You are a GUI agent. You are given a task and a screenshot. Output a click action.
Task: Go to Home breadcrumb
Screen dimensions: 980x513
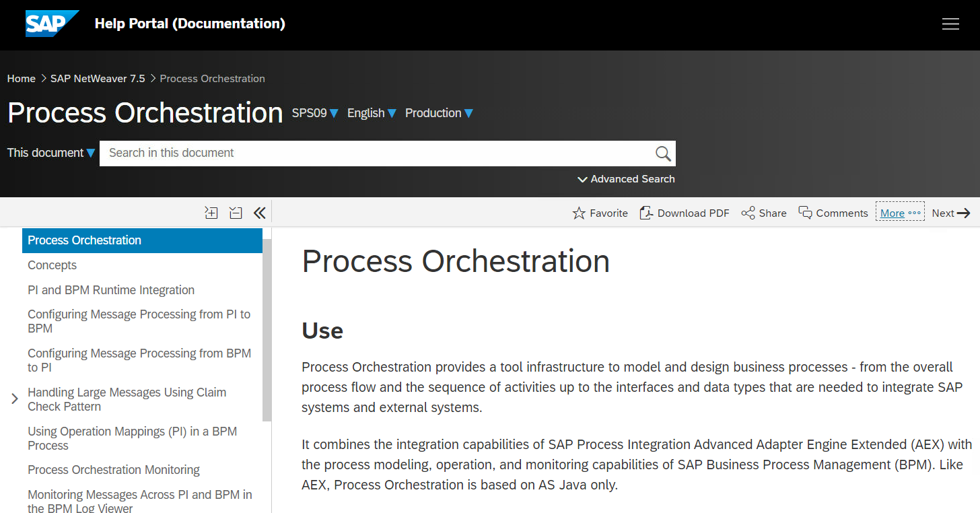[22, 79]
